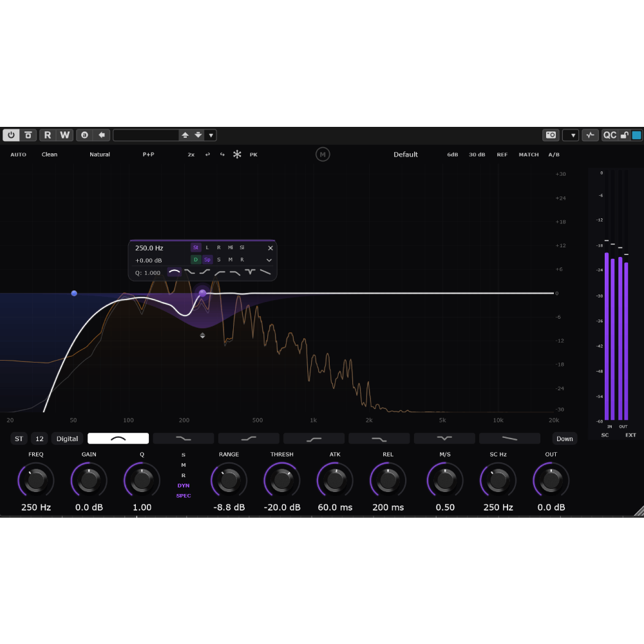Click the Down button
The height and width of the screenshot is (644, 644).
564,439
